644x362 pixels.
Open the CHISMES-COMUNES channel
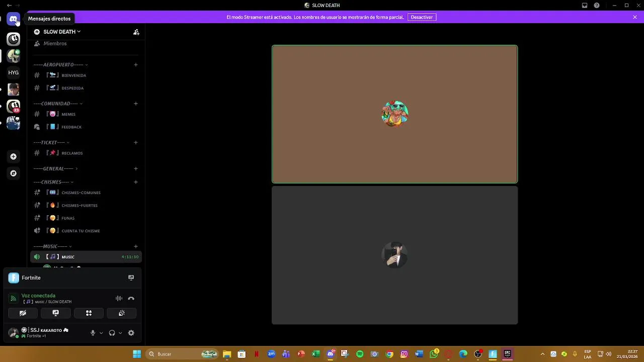click(x=86, y=193)
